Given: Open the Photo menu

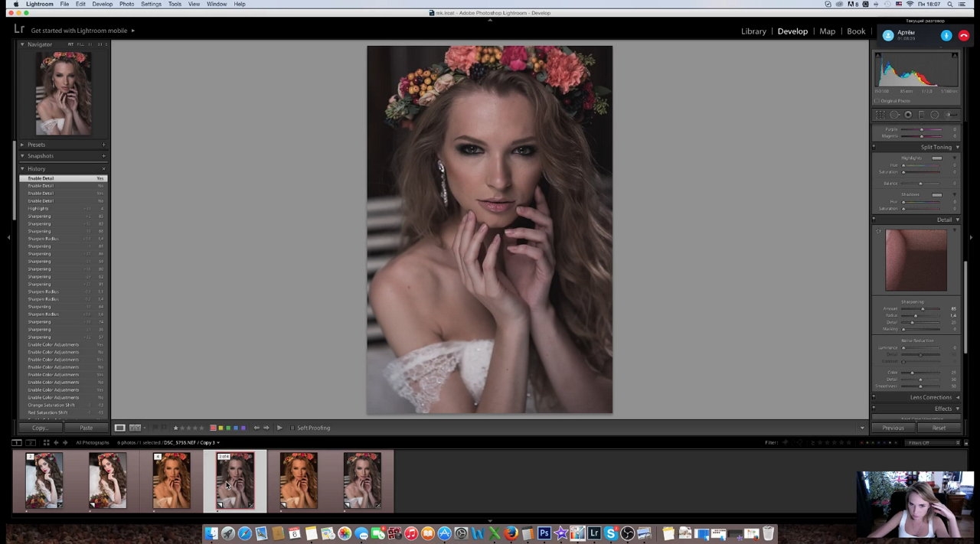Looking at the screenshot, I should click(126, 4).
